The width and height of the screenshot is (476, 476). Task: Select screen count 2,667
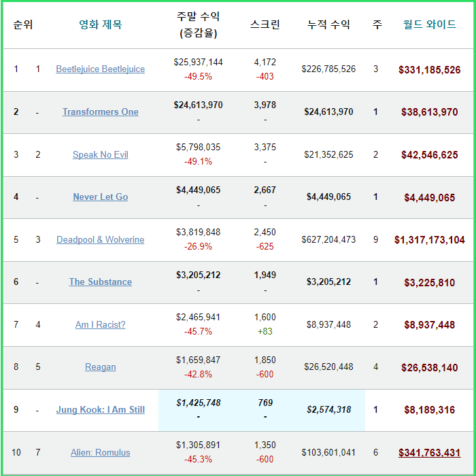(x=265, y=190)
